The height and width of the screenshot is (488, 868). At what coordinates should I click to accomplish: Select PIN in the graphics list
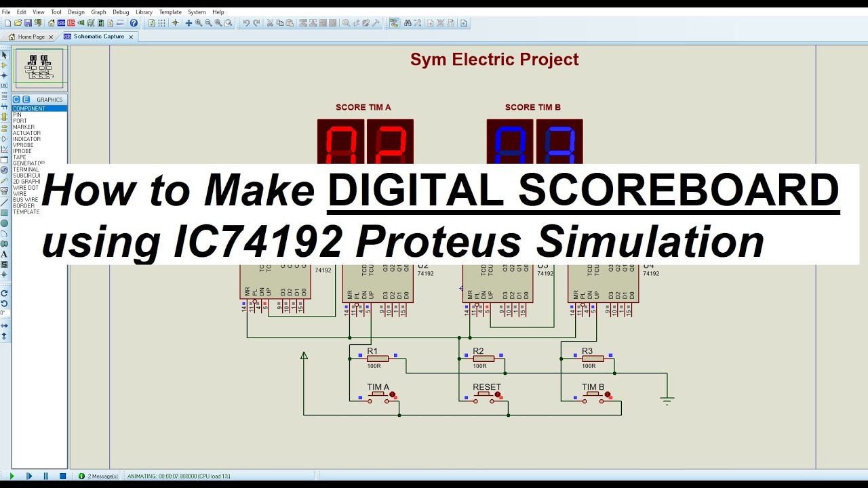(x=40, y=115)
